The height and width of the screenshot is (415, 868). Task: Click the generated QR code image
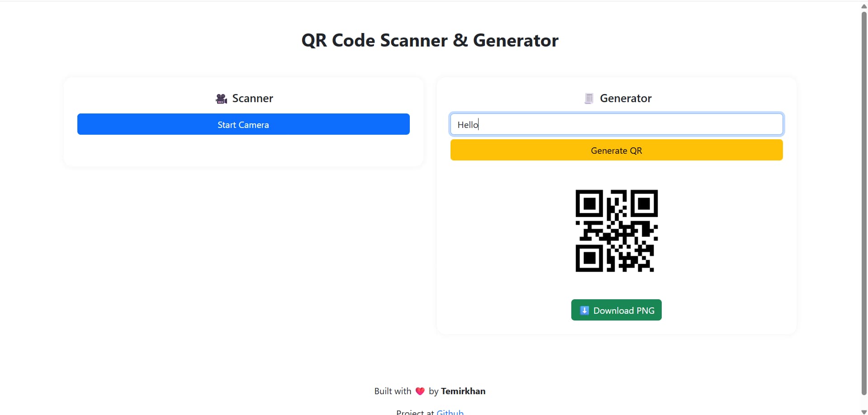[616, 231]
